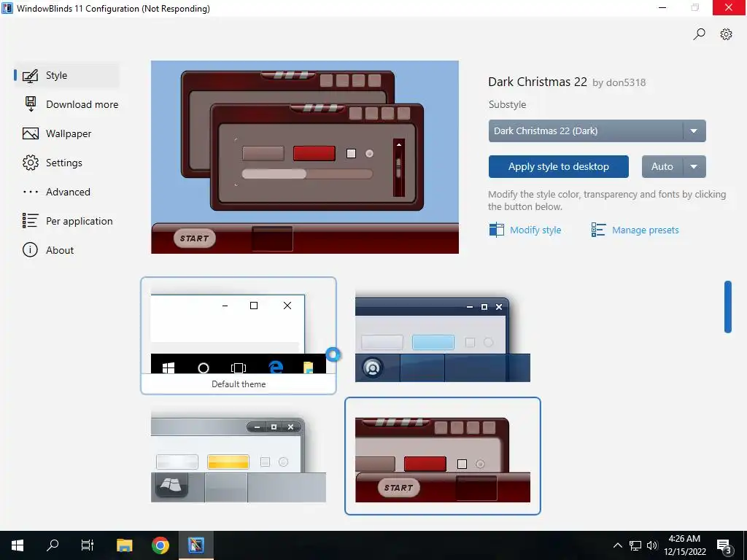747x560 pixels.
Task: Open taskbar search magnifier
Action: (x=53, y=545)
